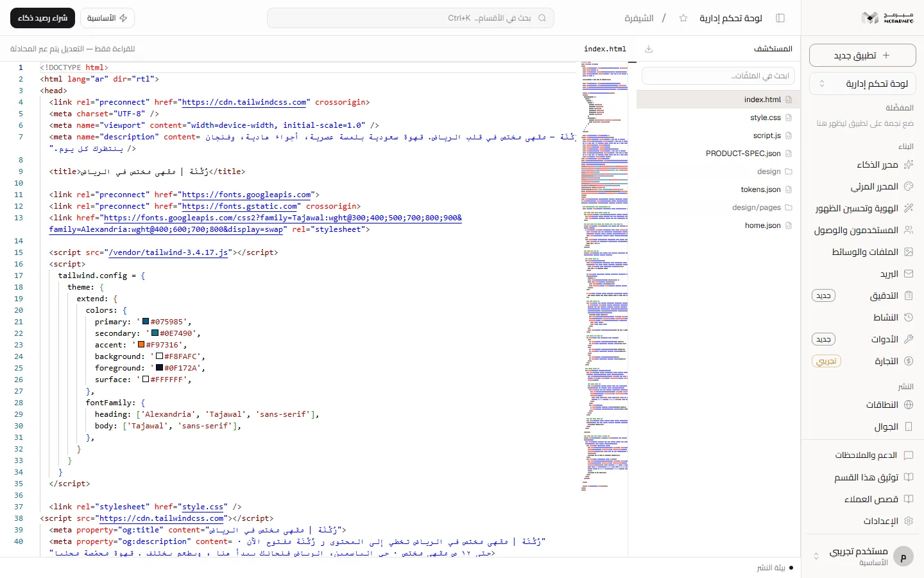
Task: Create a new app with تطبيق جديد
Action: (862, 55)
